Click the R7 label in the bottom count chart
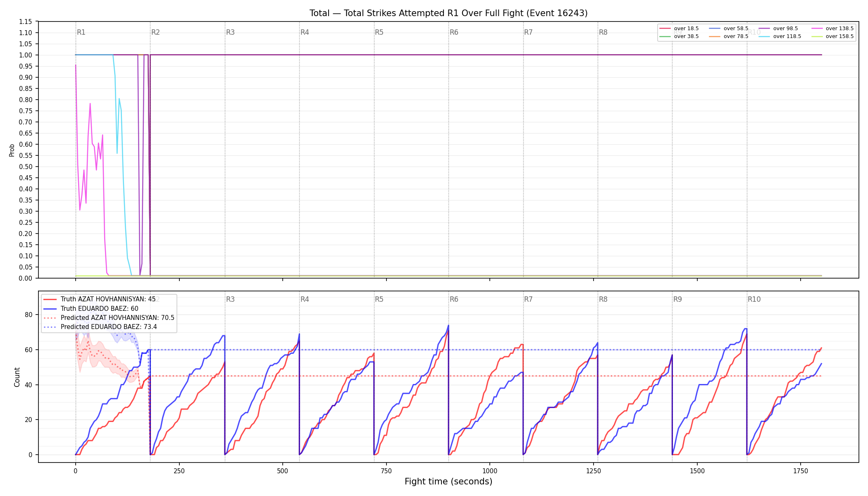The height and width of the screenshot is (496, 868). click(x=528, y=299)
